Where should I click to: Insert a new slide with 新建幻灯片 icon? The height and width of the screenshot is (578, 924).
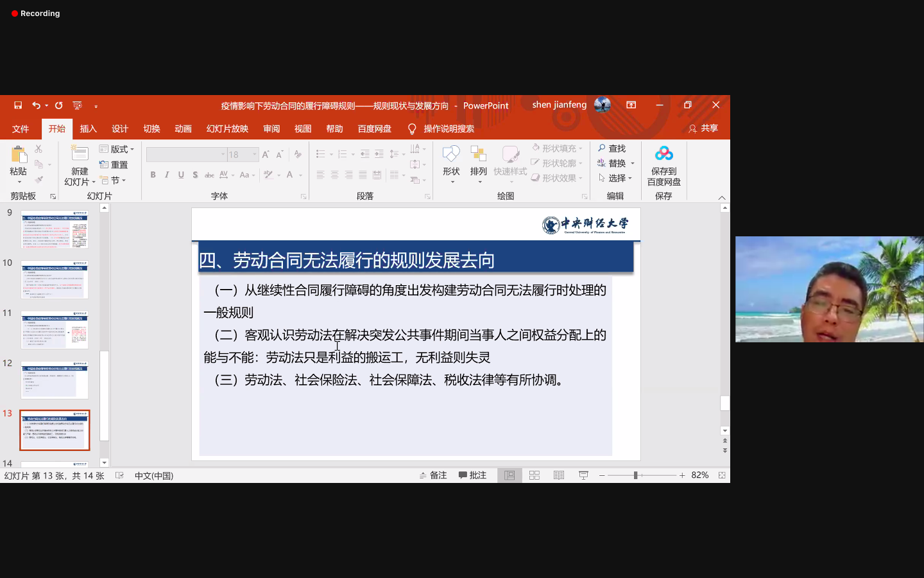point(80,155)
